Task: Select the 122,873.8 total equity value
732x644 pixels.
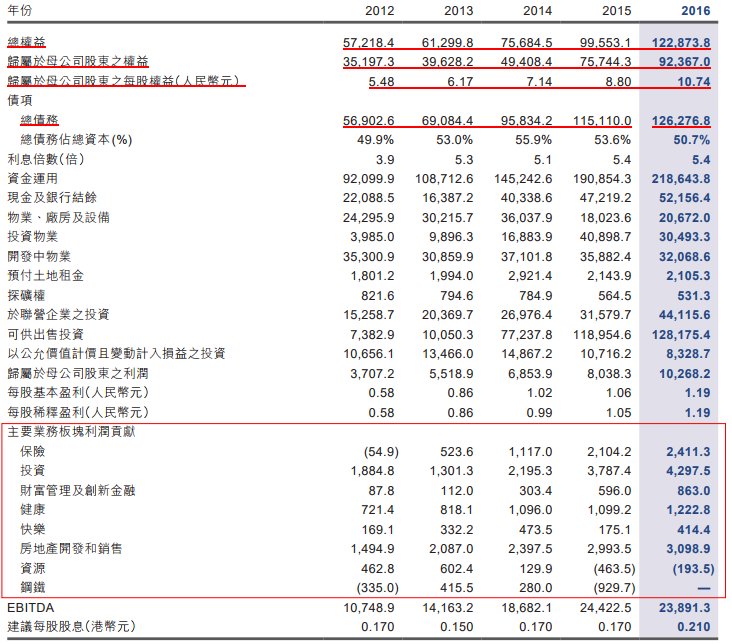Action: (679, 43)
